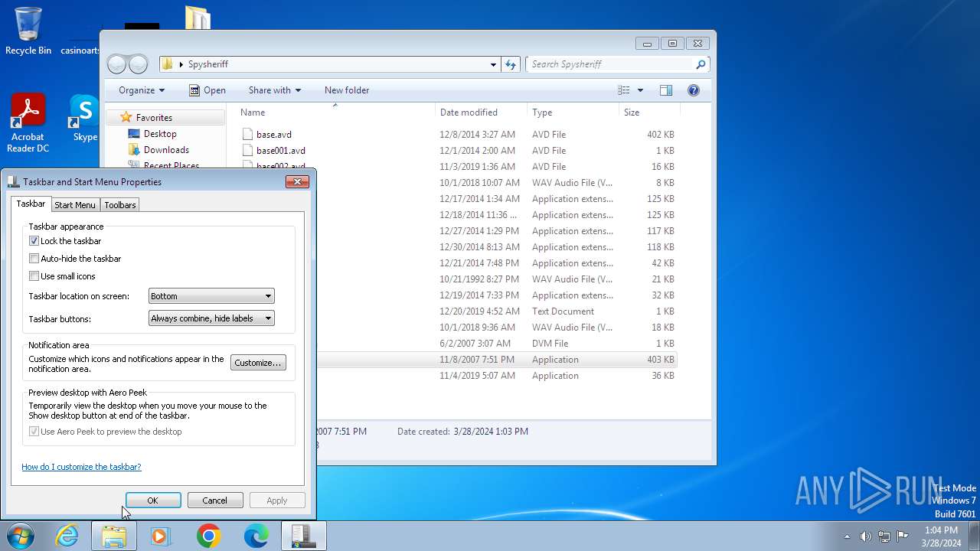
Task: Click the Explorer Back arrow button
Action: pyautogui.click(x=116, y=64)
